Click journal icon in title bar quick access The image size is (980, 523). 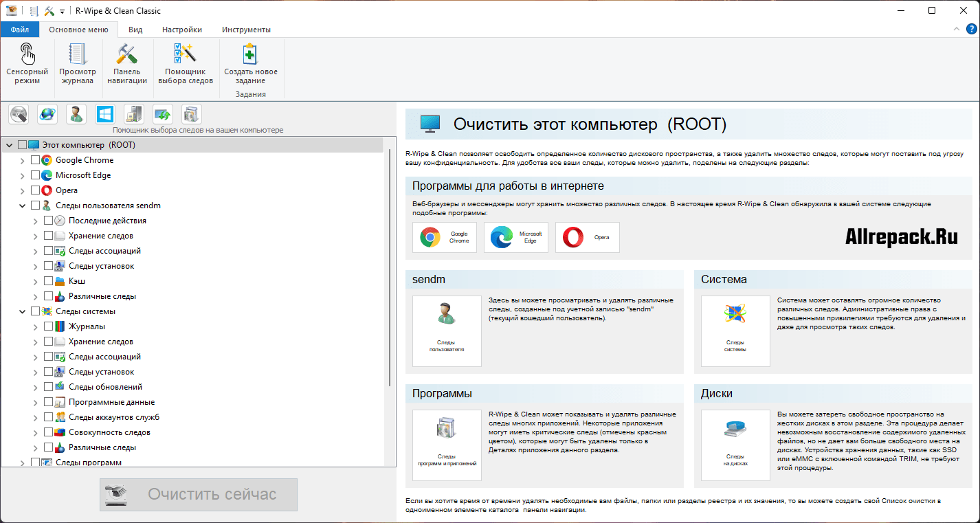[34, 11]
